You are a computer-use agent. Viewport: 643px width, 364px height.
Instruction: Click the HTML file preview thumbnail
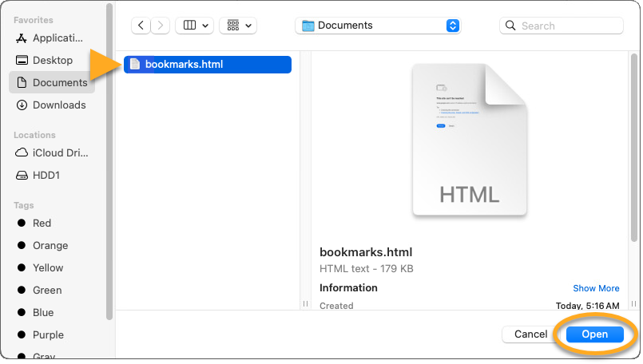[x=469, y=140]
